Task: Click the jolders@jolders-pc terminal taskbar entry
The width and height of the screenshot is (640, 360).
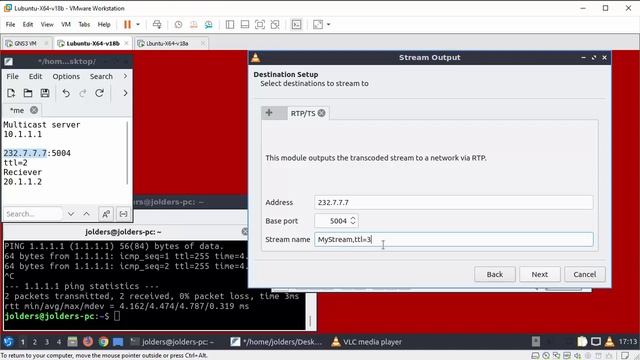Action: [x=172, y=342]
